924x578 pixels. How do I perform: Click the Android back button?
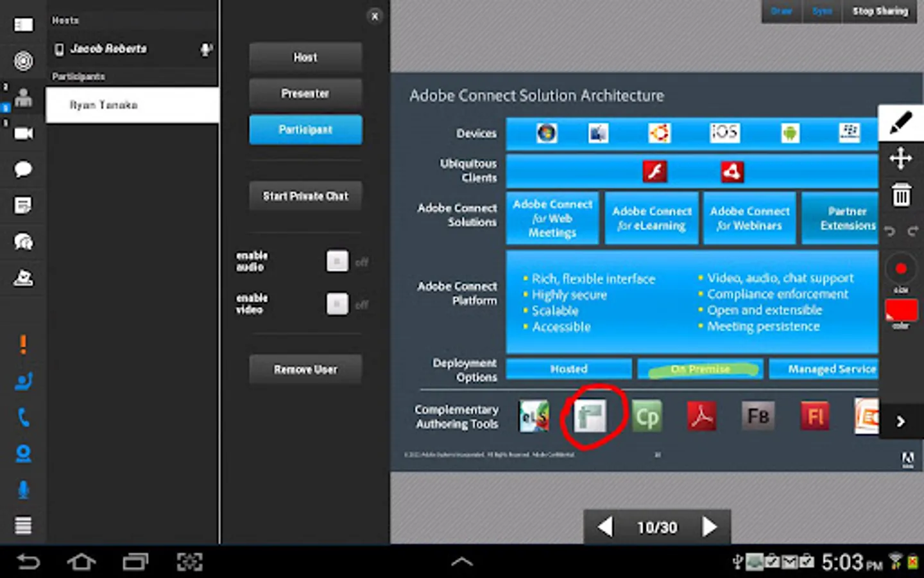tap(28, 563)
